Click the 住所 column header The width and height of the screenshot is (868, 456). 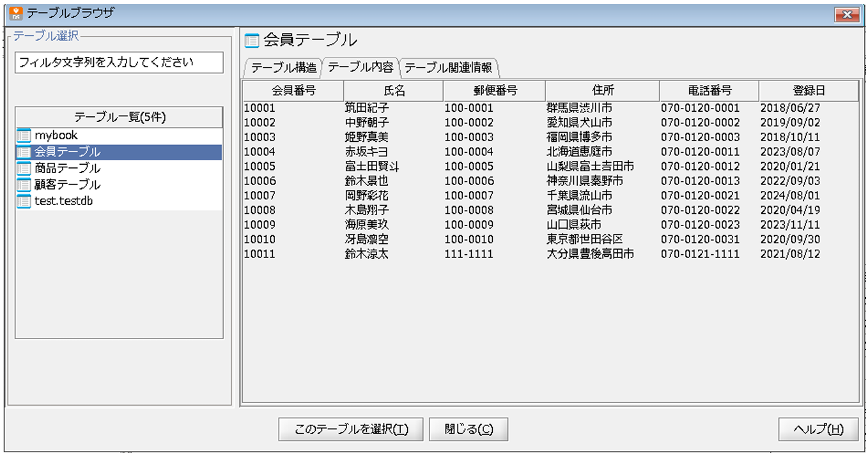(x=602, y=91)
